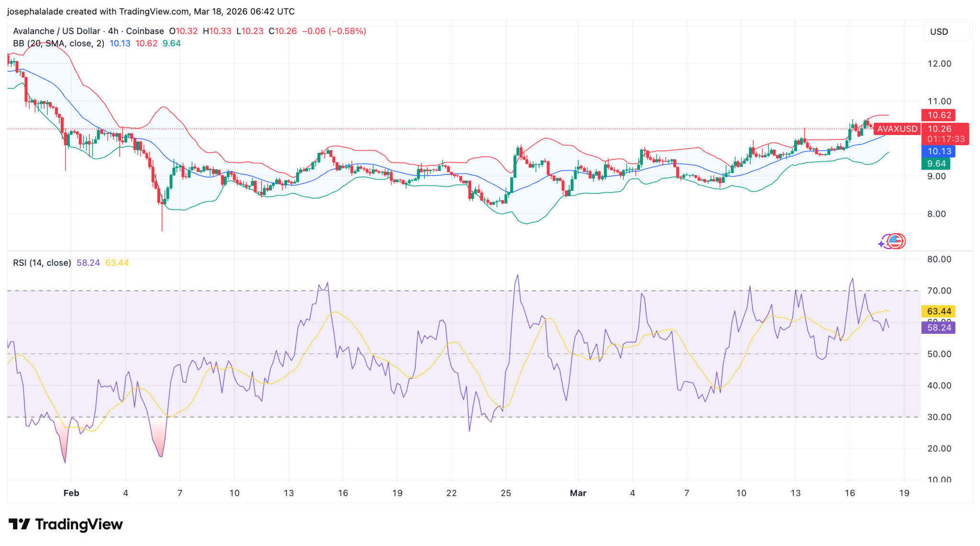Click the red countdown timer 01:17:33

click(946, 139)
